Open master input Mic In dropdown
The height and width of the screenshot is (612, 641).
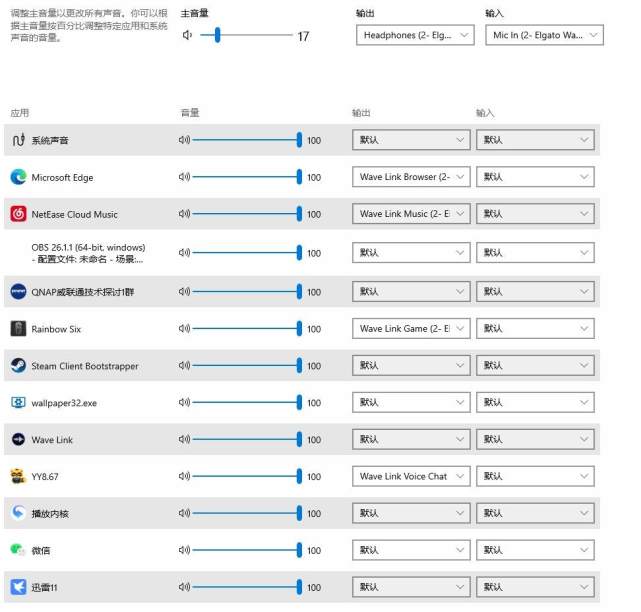click(544, 35)
